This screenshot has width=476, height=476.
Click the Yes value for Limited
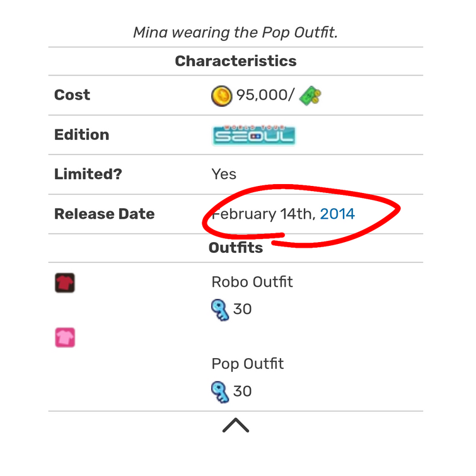224,174
